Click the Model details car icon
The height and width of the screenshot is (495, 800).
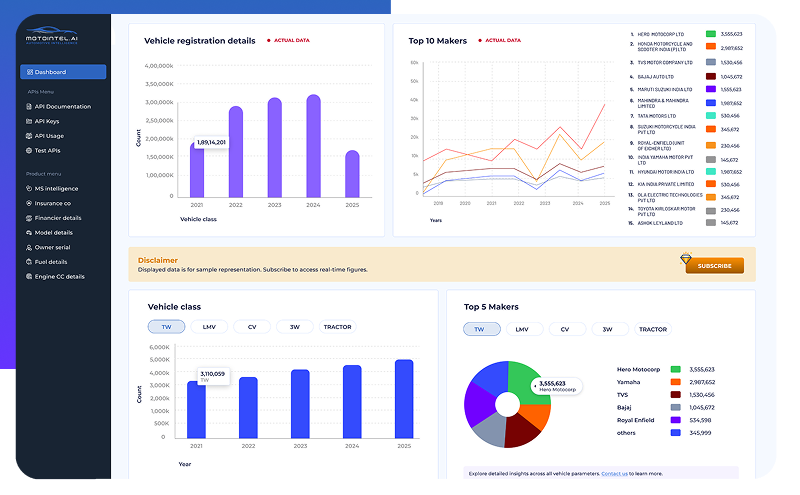tap(29, 233)
